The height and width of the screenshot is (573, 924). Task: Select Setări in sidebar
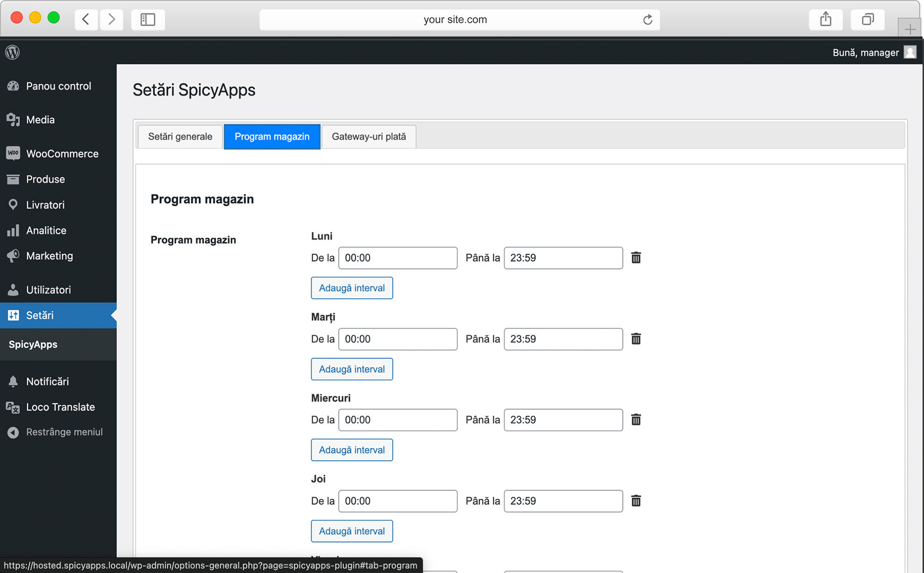tap(58, 315)
